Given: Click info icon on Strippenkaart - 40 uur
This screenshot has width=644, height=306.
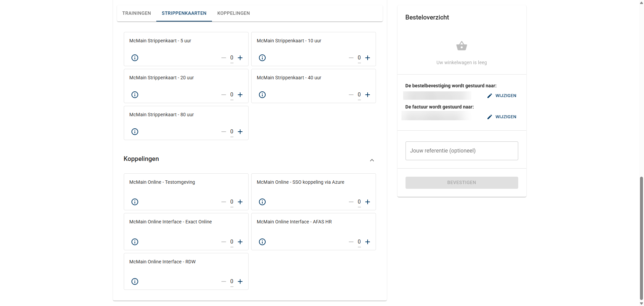Looking at the screenshot, I should (x=262, y=95).
